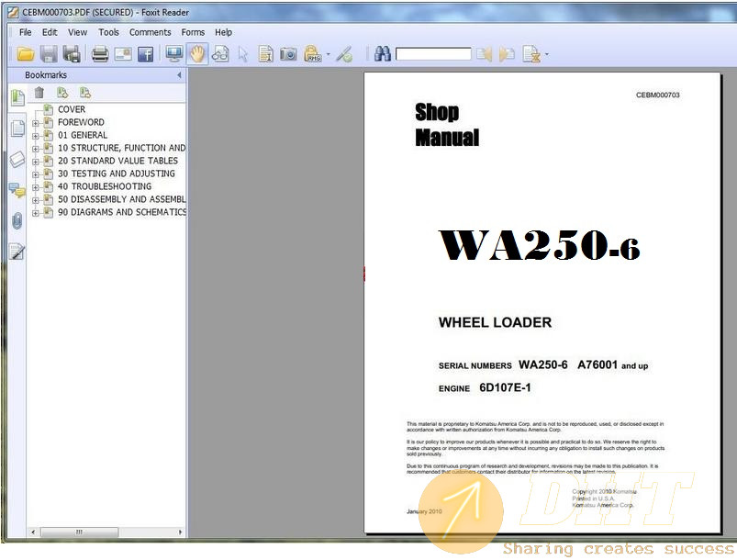Share to Facebook icon
The width and height of the screenshot is (737, 560).
coord(146,54)
